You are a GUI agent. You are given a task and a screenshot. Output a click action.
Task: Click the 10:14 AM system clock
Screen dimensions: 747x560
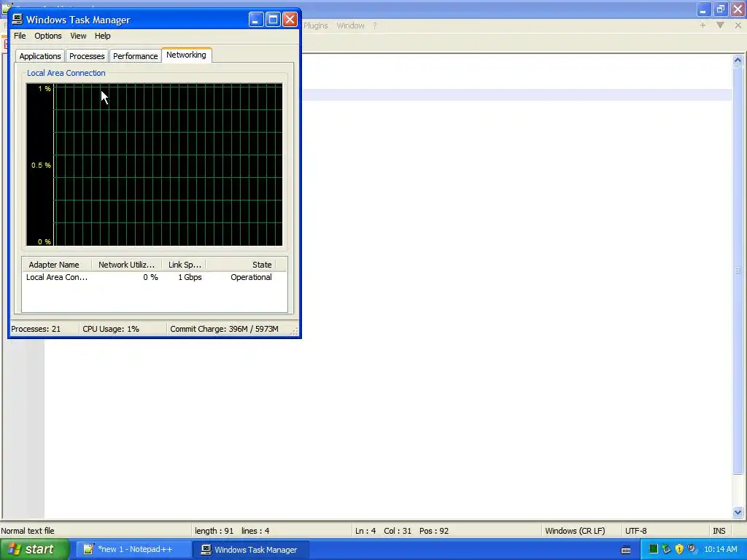[721, 550]
